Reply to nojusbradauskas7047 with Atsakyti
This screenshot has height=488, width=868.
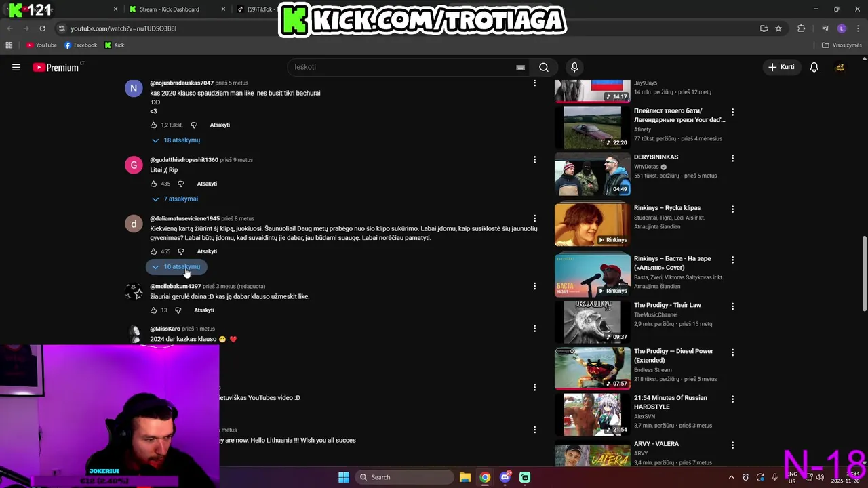point(220,125)
